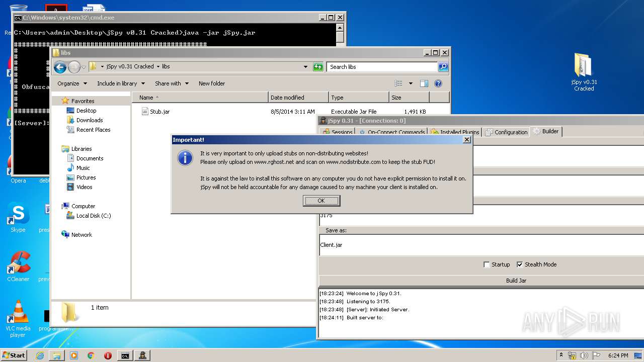The image size is (644, 362).
Task: Click the Start button
Action: click(14, 355)
